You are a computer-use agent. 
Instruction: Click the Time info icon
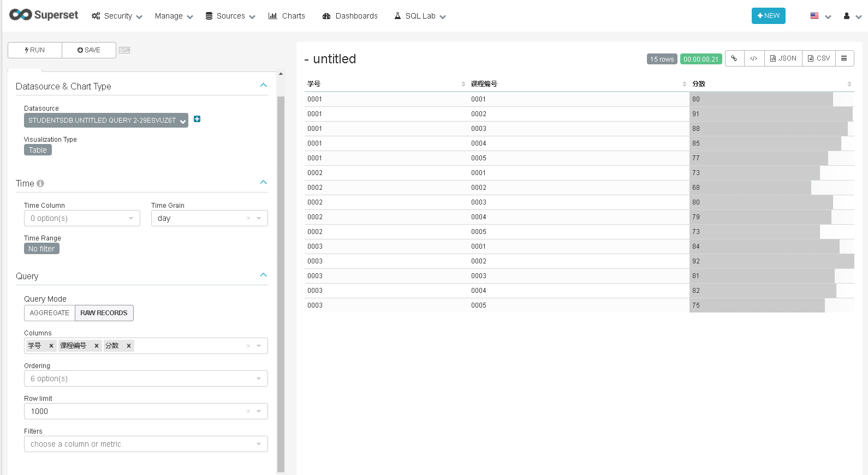[40, 183]
